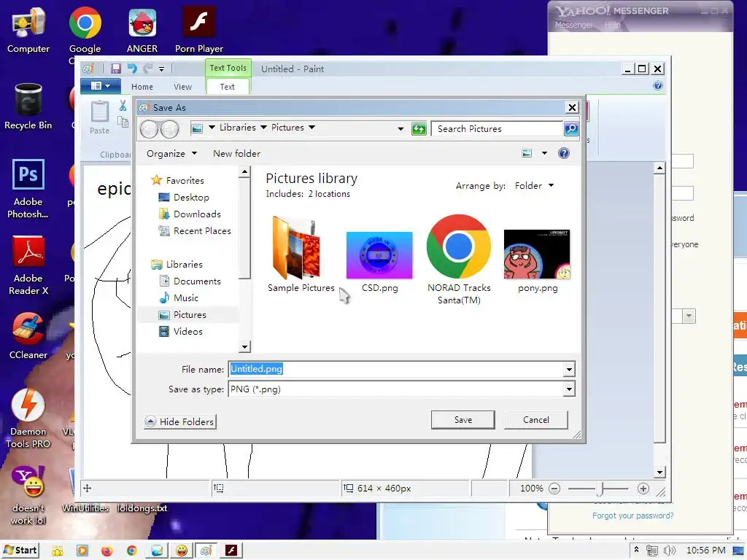Open Customize Quick Access Toolbar dropdown in Paint

(x=161, y=69)
